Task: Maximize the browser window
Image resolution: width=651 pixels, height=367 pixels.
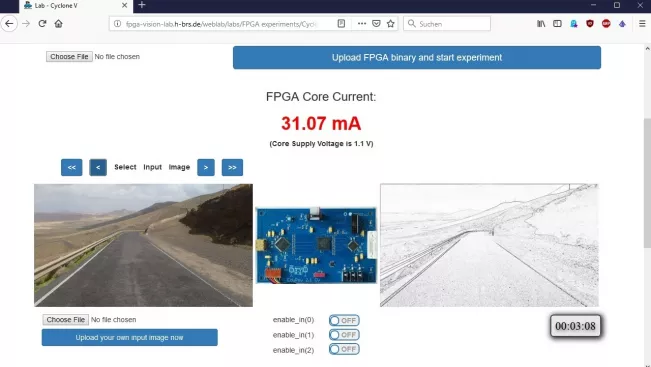Action: pyautogui.click(x=617, y=5)
